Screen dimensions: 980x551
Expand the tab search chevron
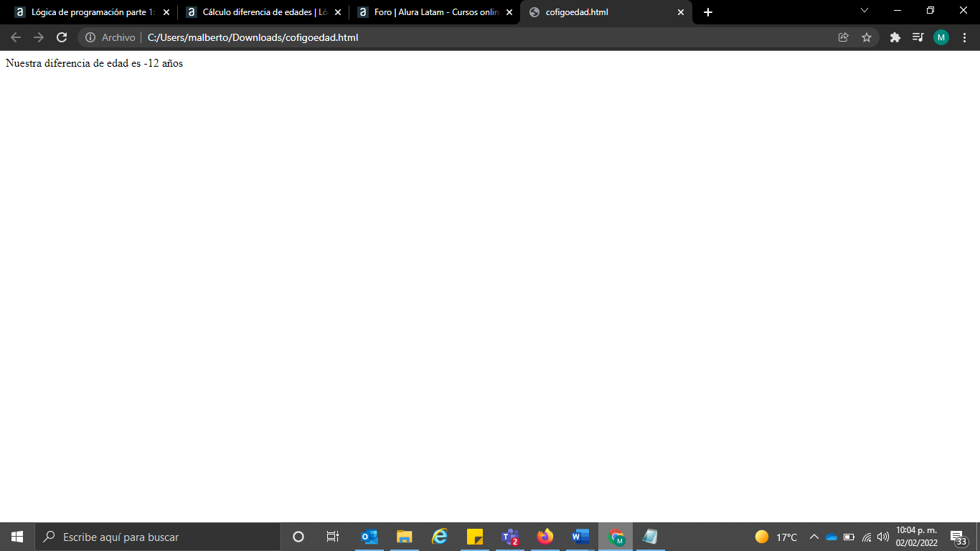(864, 10)
